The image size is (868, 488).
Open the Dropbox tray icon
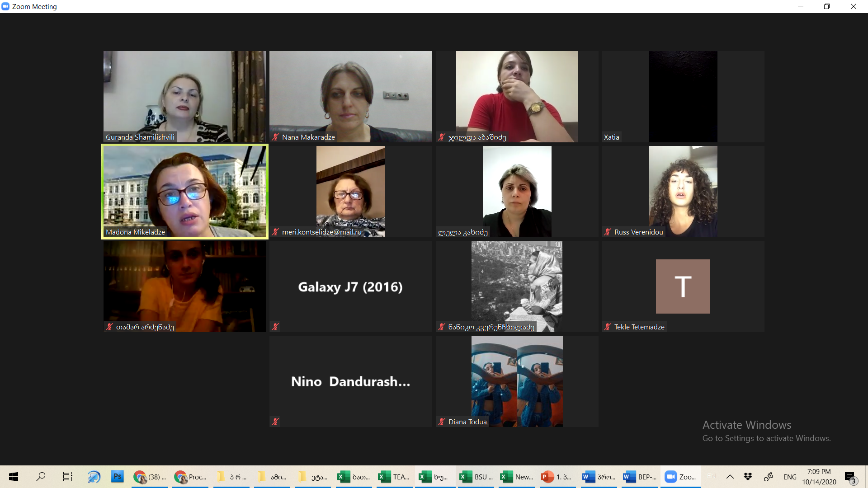click(x=748, y=477)
